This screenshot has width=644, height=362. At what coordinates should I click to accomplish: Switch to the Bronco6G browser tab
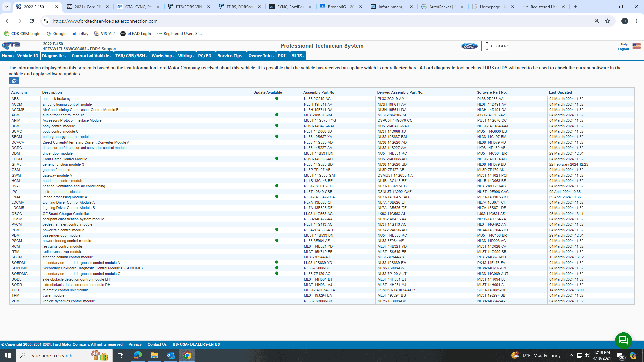click(x=341, y=7)
